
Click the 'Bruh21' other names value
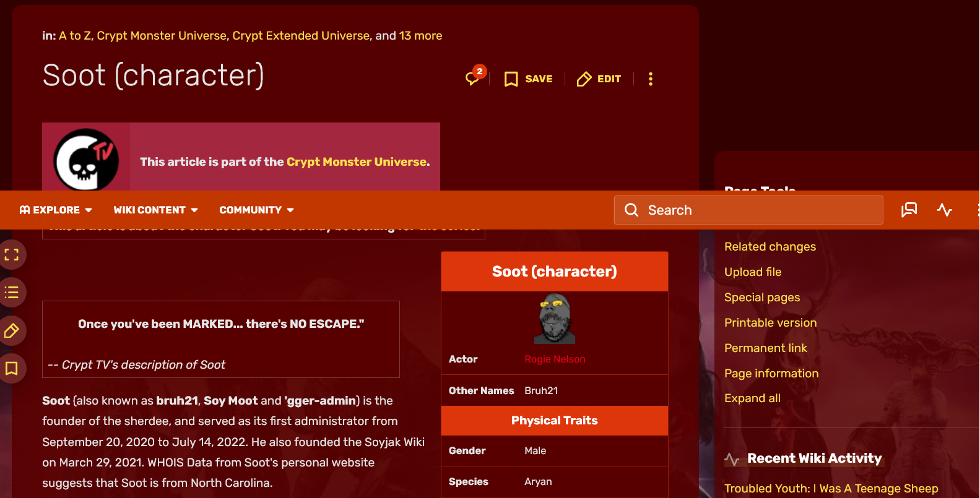(541, 391)
